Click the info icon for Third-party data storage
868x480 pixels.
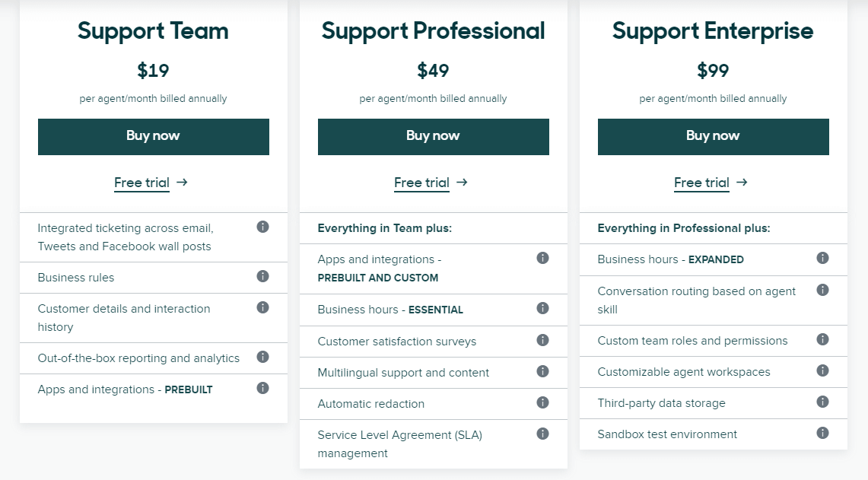[822, 402]
